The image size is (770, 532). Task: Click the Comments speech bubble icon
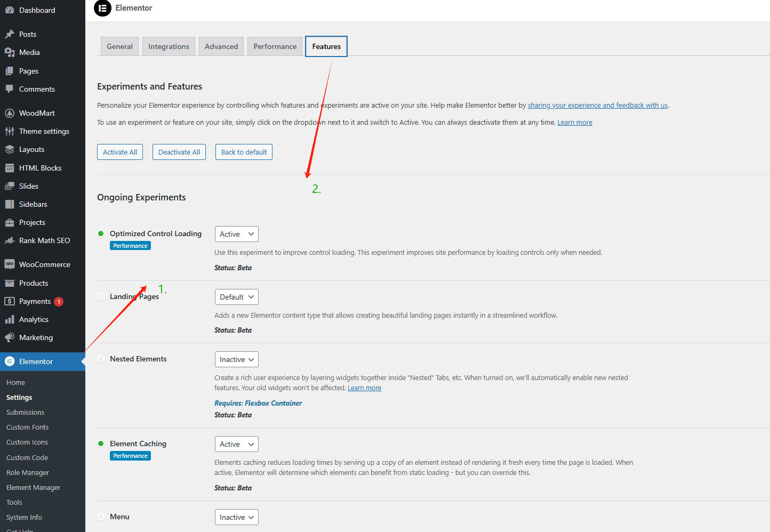point(10,89)
